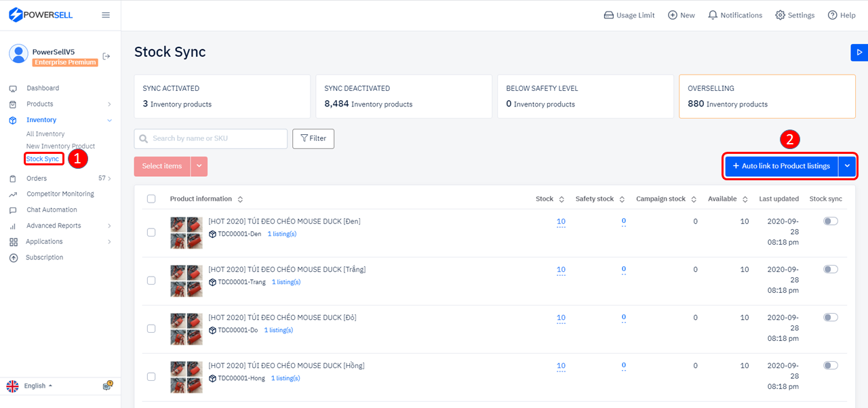868x408 pixels.
Task: Open Competitor Monitoring in the sidebar
Action: click(60, 194)
